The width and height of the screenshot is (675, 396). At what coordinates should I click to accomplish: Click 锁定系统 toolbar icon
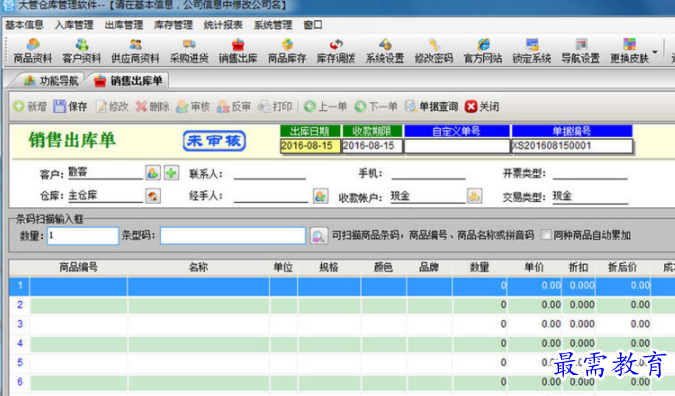coord(532,51)
